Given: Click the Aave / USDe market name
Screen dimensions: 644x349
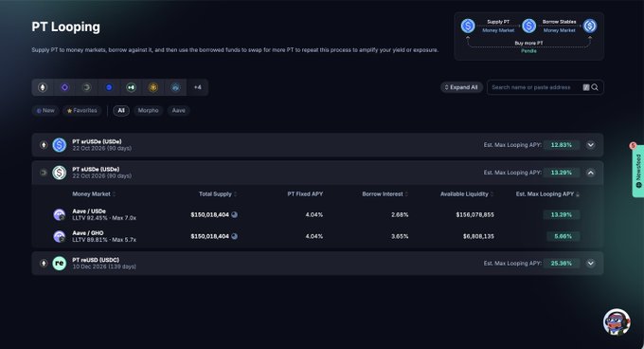Looking at the screenshot, I should coord(89,211).
